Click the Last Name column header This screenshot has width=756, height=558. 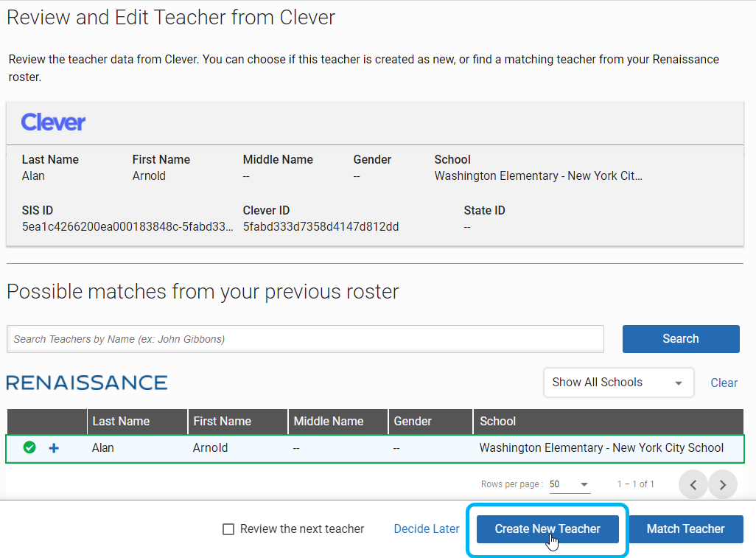click(x=137, y=421)
